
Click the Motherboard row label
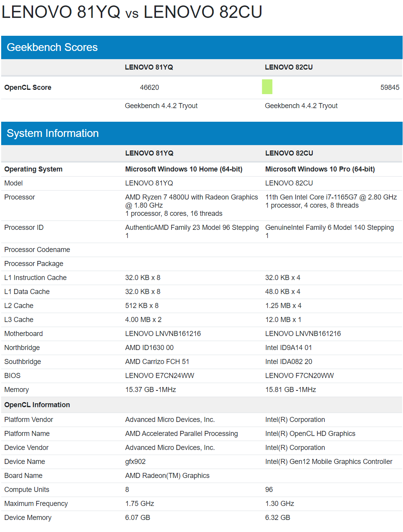(x=24, y=334)
